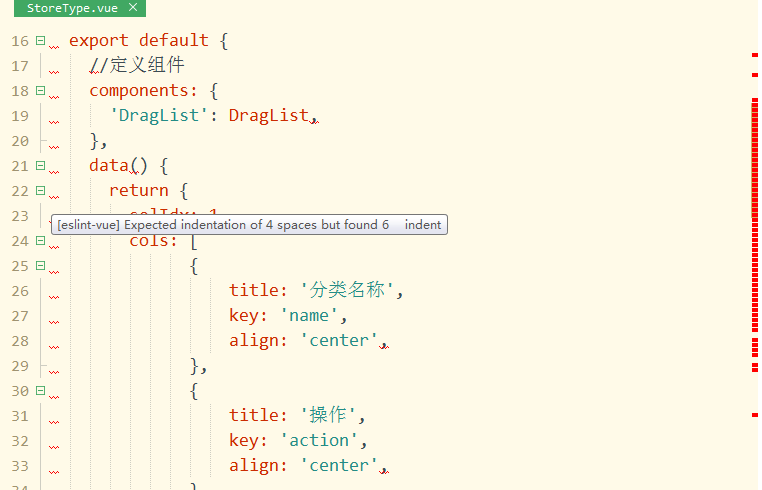Click the lint warning marker on line 26
The width and height of the screenshot is (762, 490).
54,297
